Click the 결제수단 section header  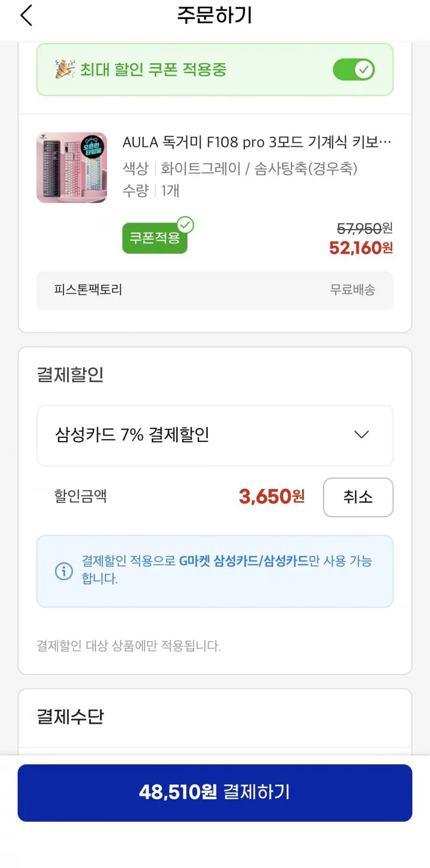click(70, 717)
